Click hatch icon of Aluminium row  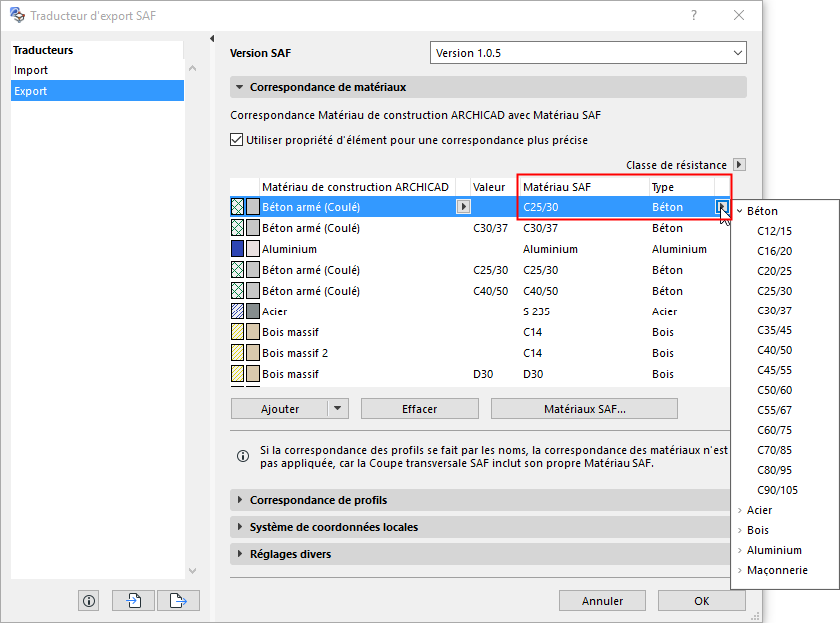pos(237,249)
